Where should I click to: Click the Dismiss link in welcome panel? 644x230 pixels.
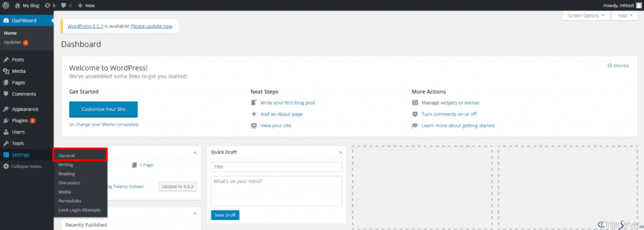click(x=621, y=66)
